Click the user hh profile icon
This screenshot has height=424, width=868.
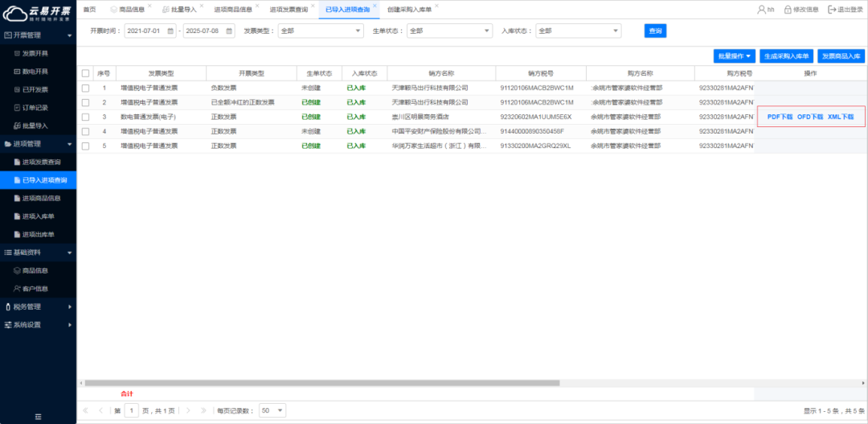(x=761, y=10)
